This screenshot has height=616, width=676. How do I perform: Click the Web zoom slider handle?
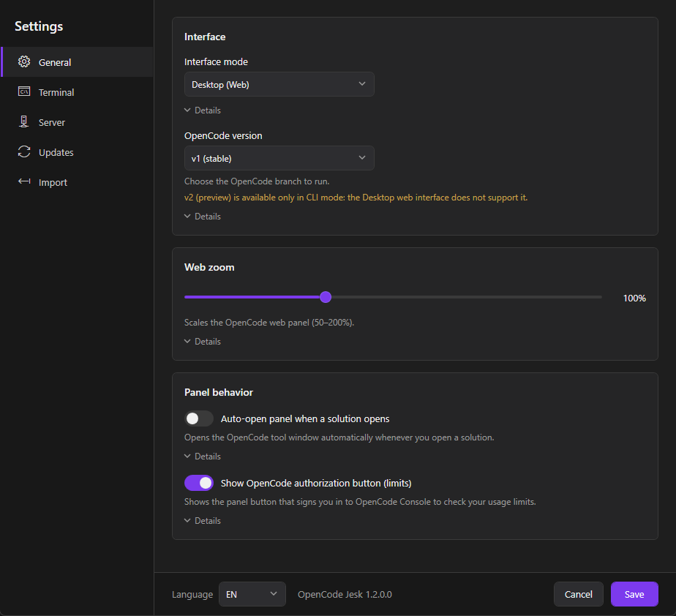pos(326,297)
